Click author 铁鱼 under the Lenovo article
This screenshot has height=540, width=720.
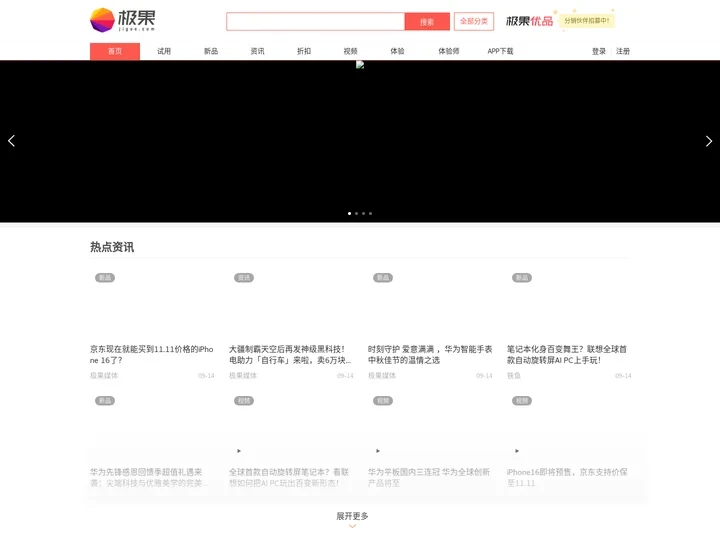pyautogui.click(x=513, y=376)
